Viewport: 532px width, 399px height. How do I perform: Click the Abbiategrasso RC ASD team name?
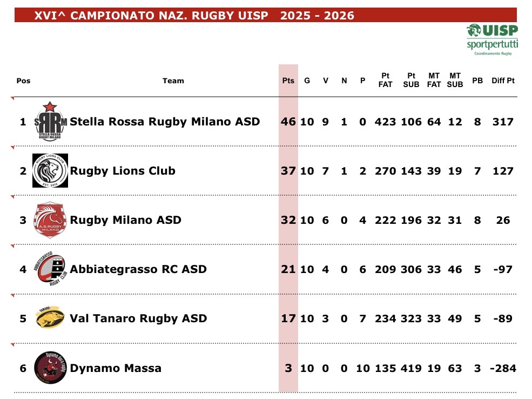[x=138, y=269]
